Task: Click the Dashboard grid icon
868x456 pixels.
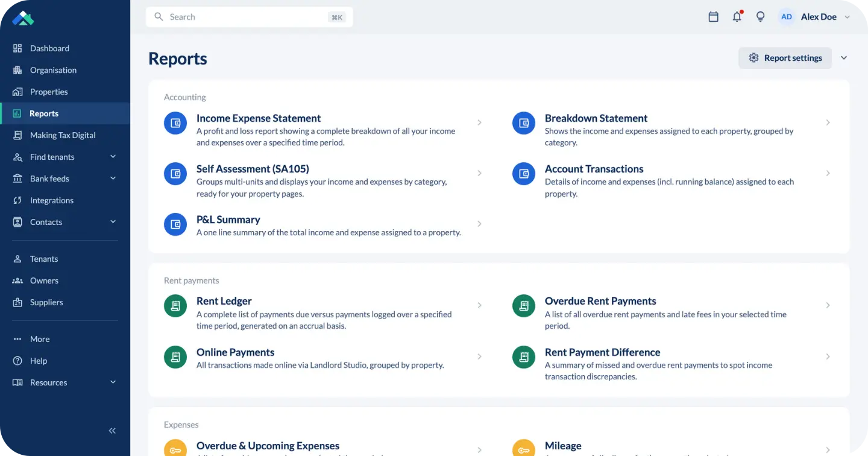Action: click(x=17, y=48)
